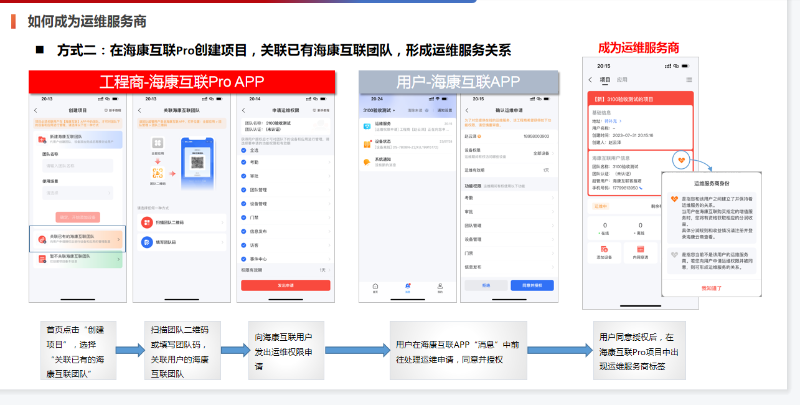
Task: Select 暂不关联海康互联团队 card
Action: [78, 259]
